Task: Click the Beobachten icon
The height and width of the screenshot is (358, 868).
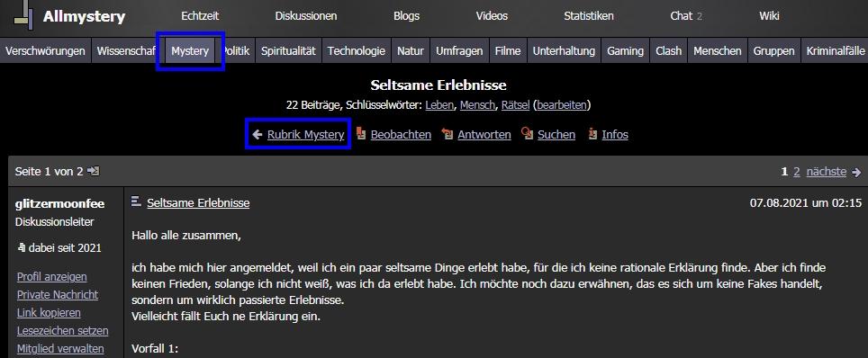Action: pyautogui.click(x=361, y=134)
